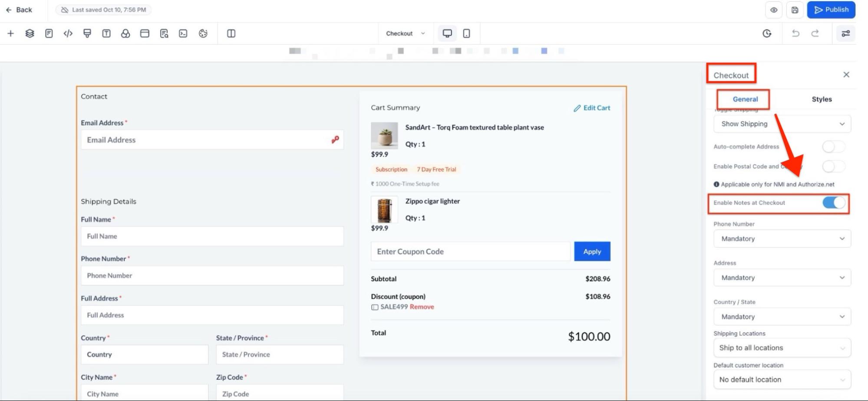This screenshot has width=868, height=401.
Task: Open the custom code icon
Action: (x=68, y=33)
